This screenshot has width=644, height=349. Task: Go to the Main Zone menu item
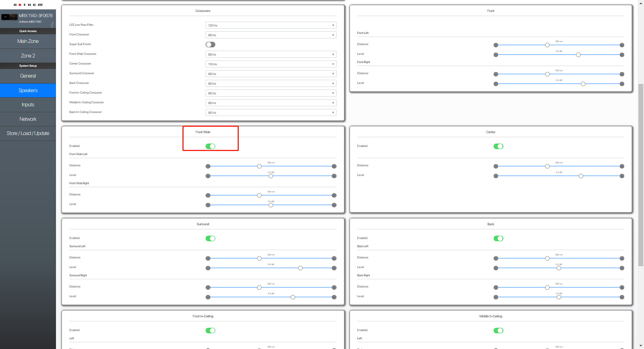(28, 41)
